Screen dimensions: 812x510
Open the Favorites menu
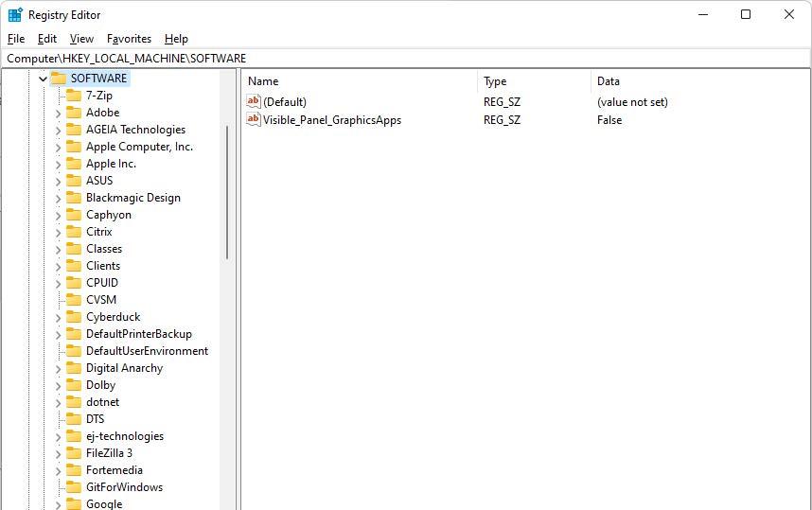(x=129, y=39)
